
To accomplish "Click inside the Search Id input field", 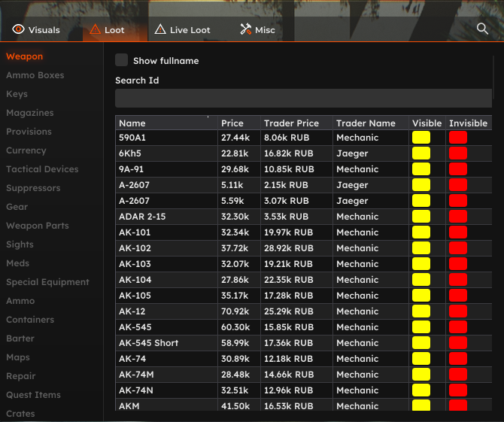I will click(x=303, y=99).
